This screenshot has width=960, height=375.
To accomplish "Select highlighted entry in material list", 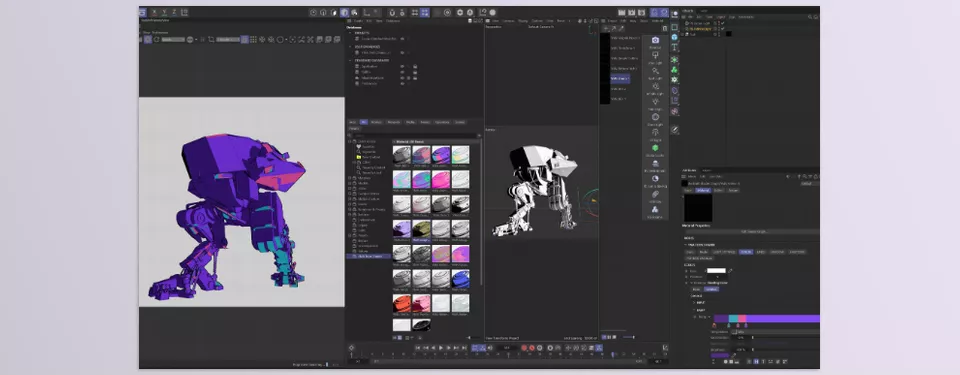I will point(620,78).
